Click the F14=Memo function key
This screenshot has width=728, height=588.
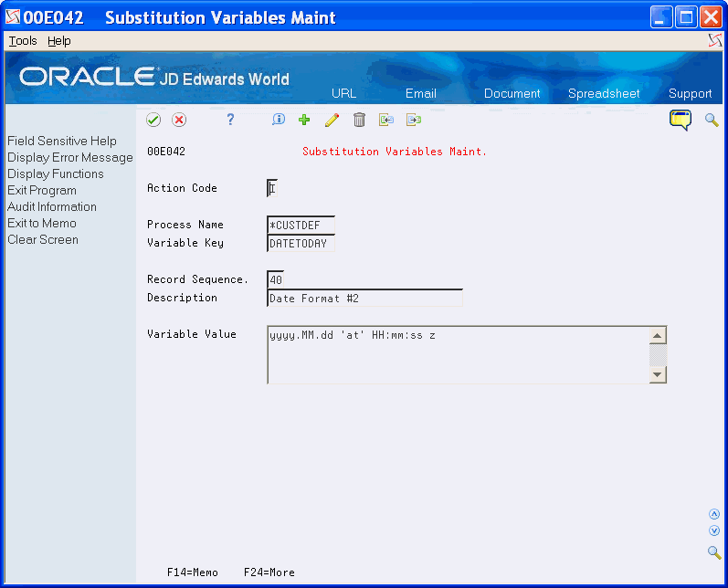[192, 572]
